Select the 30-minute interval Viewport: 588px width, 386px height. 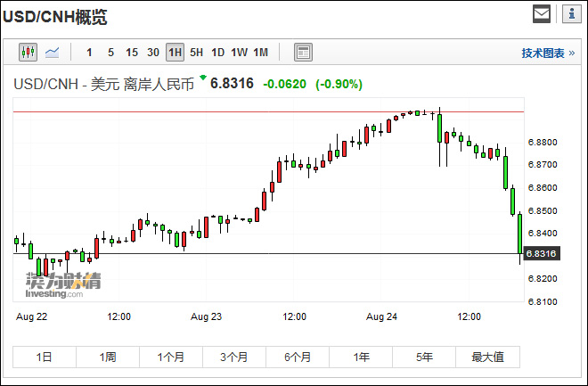pyautogui.click(x=153, y=53)
